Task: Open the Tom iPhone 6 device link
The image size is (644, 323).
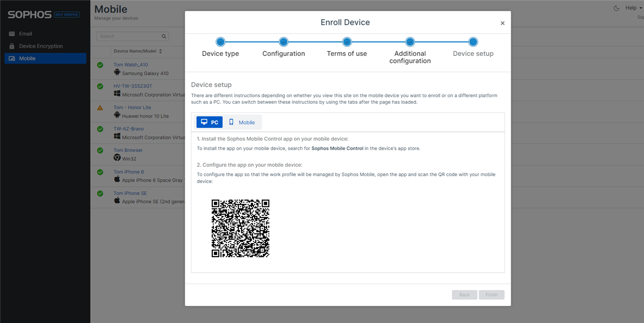Action: pyautogui.click(x=129, y=172)
